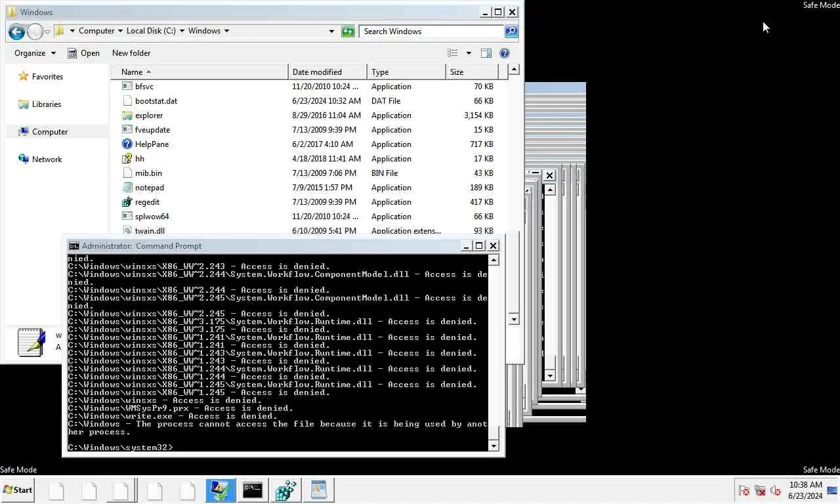Select the mib.bin file icon
Screen dimensions: 840x504
tap(127, 173)
